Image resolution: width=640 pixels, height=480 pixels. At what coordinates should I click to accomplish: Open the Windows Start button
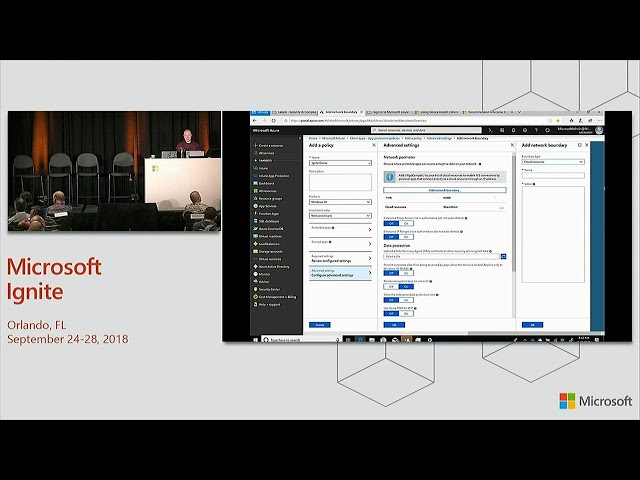(256, 340)
